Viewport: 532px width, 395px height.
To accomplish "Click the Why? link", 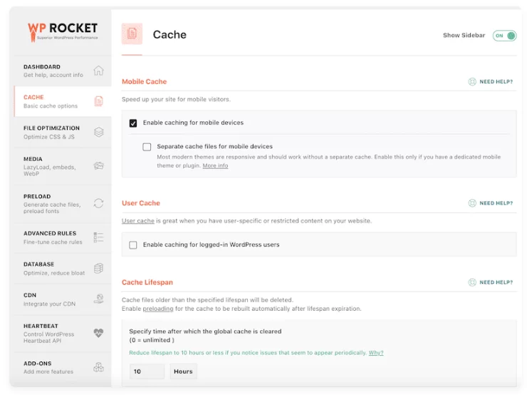I will click(x=376, y=352).
